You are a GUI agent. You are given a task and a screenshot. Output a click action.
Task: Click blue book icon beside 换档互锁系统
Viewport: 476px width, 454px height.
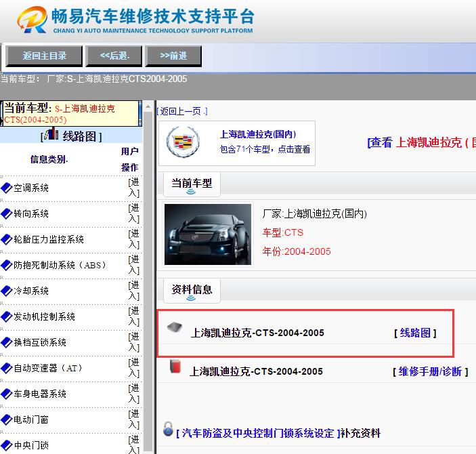[6, 343]
